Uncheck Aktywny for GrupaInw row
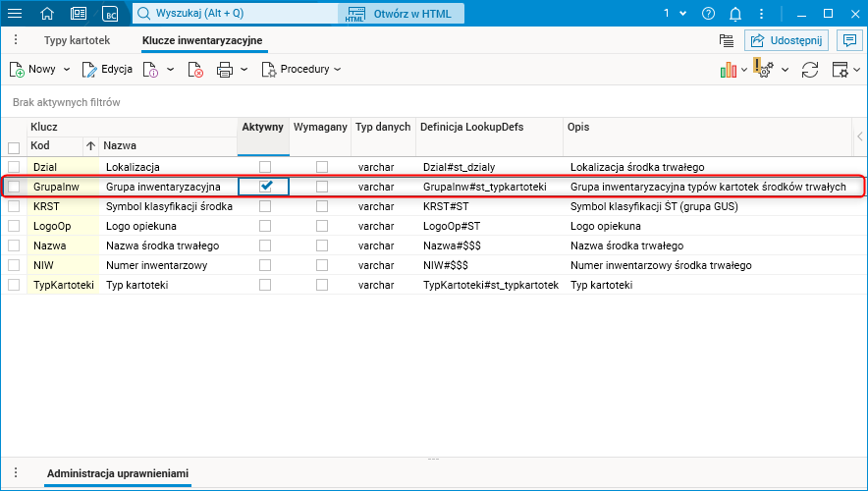Viewport: 868px width, 491px height. (x=266, y=187)
